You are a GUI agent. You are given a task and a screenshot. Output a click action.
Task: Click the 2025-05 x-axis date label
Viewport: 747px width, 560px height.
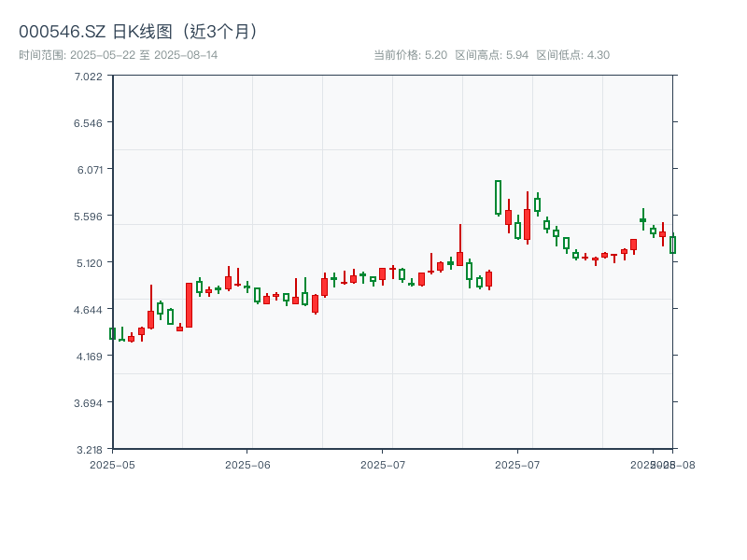(112, 464)
